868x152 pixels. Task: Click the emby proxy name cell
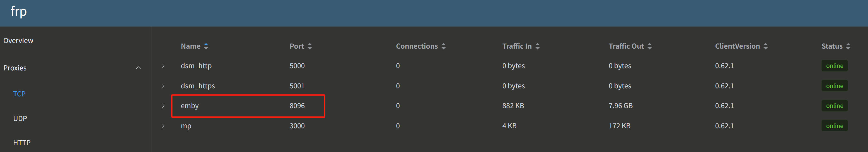(x=190, y=106)
